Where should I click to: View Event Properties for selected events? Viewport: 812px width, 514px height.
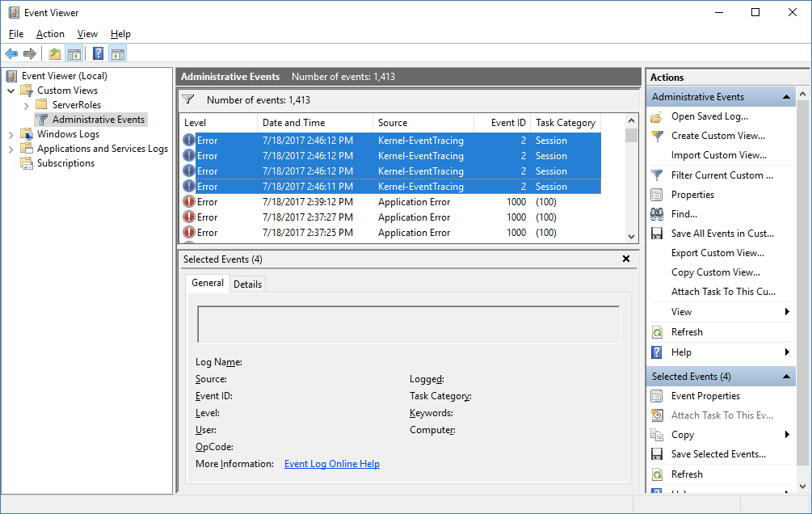click(707, 395)
